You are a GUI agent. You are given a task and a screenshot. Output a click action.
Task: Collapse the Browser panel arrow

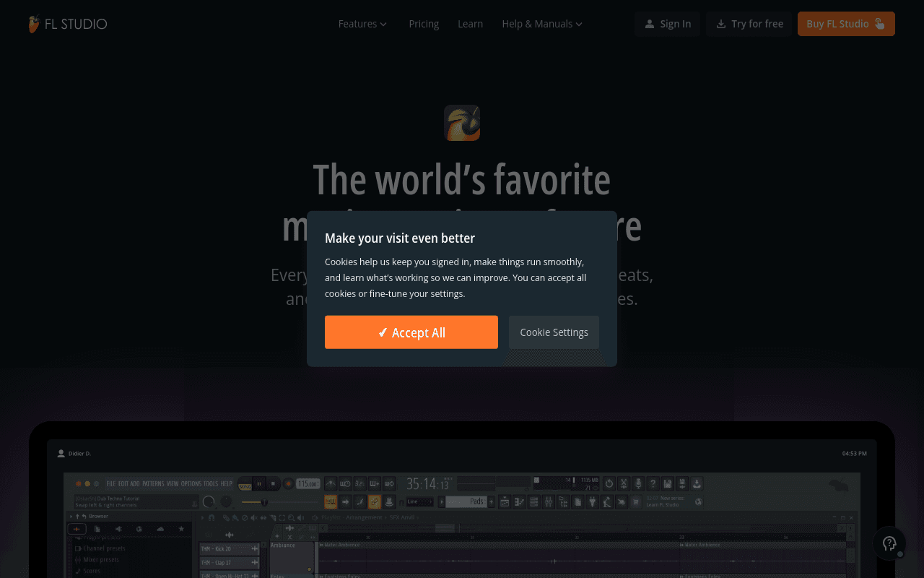tap(71, 516)
